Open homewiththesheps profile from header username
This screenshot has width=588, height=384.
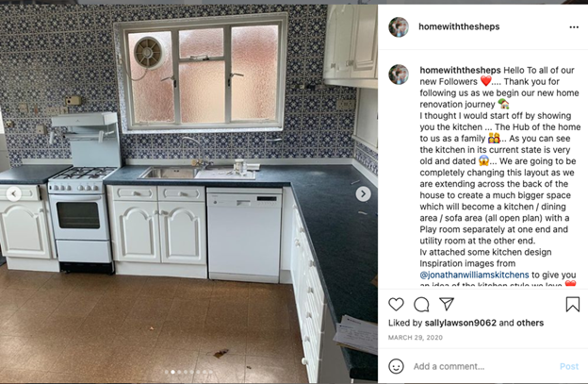tap(459, 26)
